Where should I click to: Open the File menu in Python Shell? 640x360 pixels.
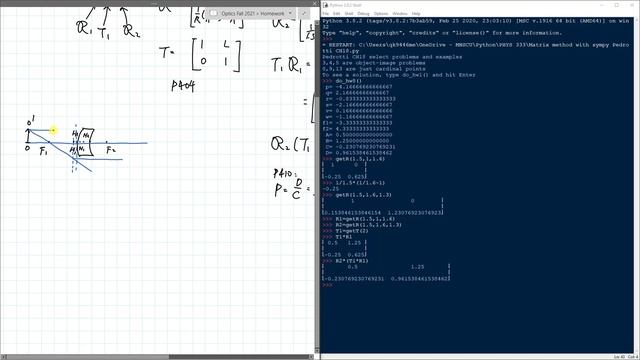(325, 13)
